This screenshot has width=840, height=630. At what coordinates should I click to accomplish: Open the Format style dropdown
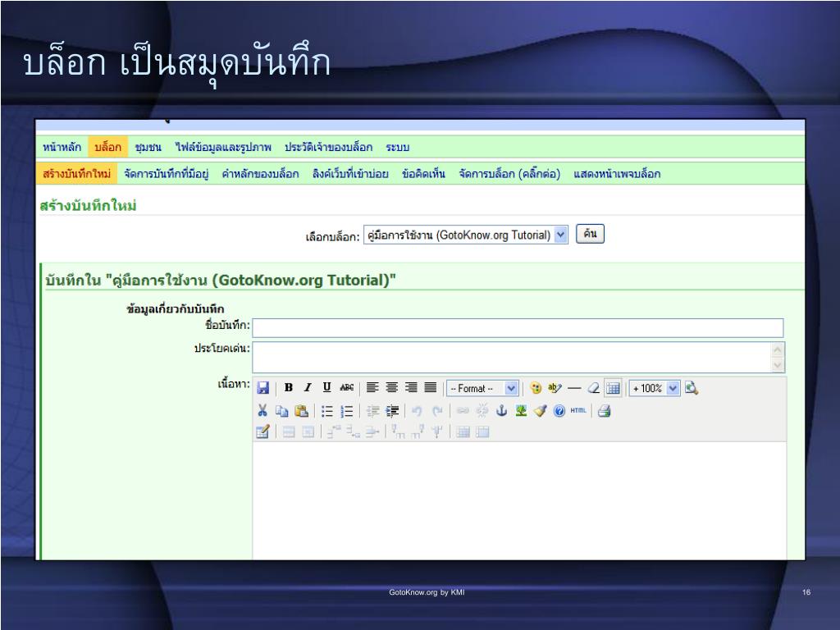pos(482,388)
